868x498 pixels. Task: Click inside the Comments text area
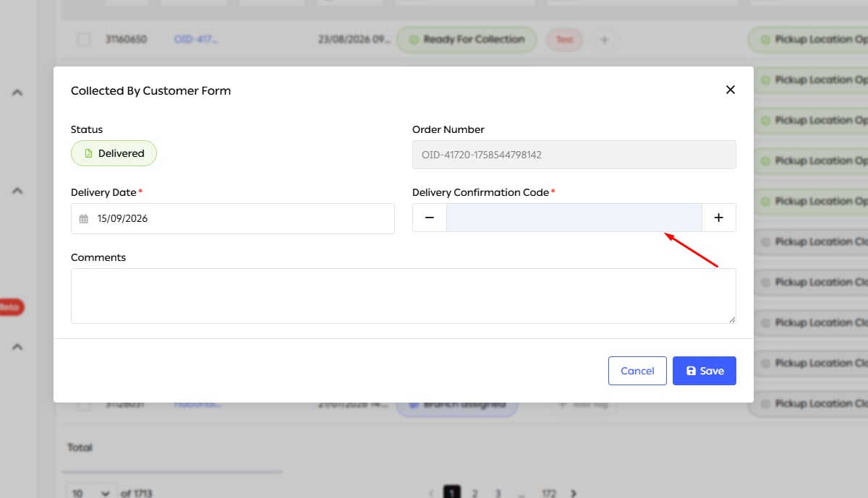click(404, 296)
